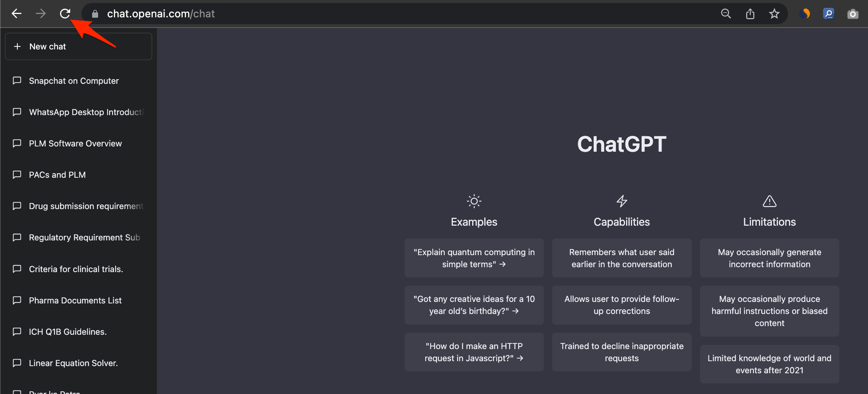Open the birthday ideas example prompt

click(x=474, y=305)
